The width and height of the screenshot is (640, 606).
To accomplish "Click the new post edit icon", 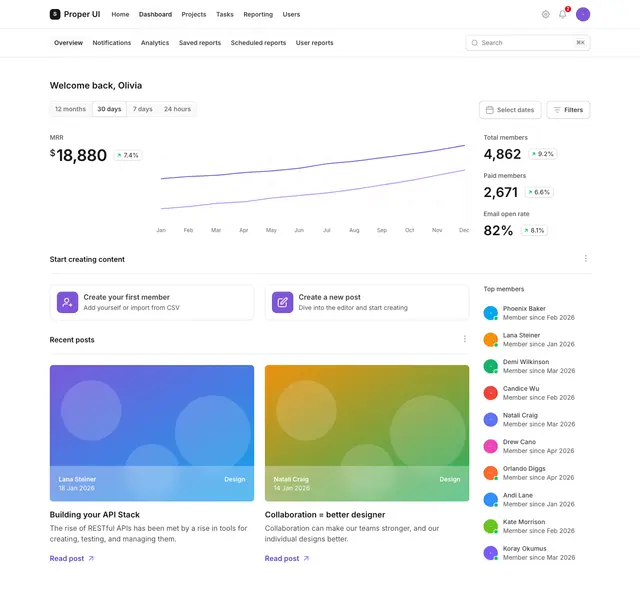I will pos(282,302).
